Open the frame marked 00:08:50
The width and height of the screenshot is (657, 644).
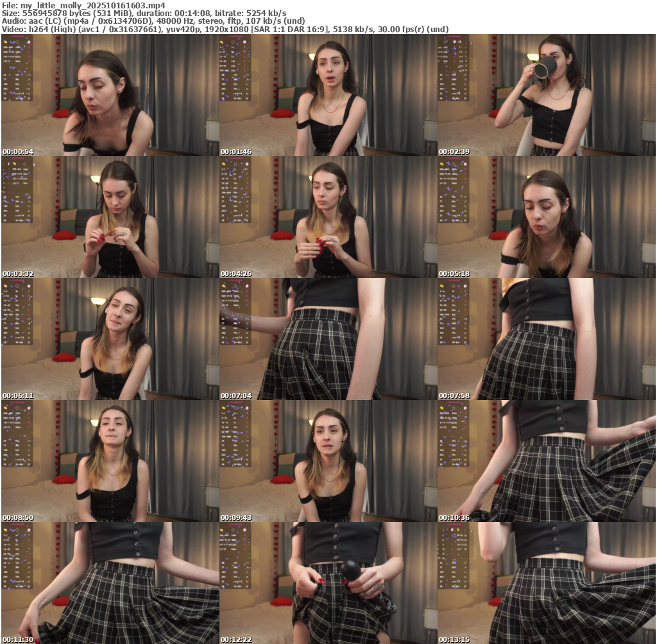click(x=110, y=461)
